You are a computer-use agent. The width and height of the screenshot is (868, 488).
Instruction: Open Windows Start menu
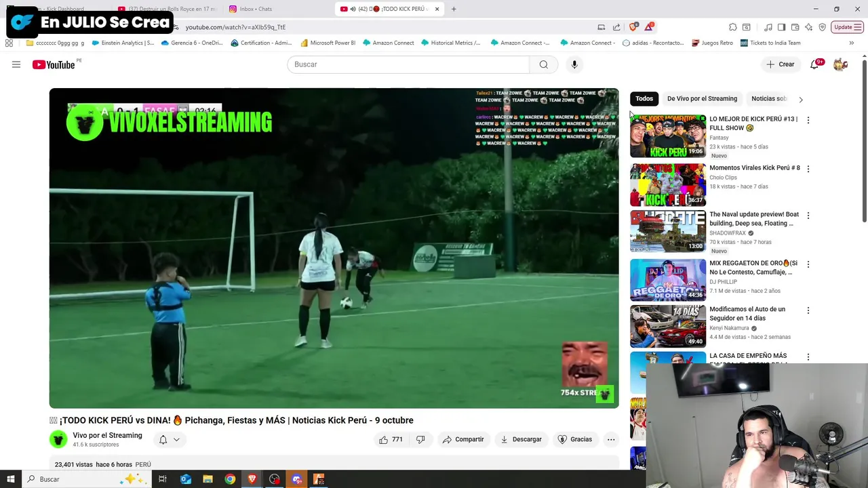(10, 479)
